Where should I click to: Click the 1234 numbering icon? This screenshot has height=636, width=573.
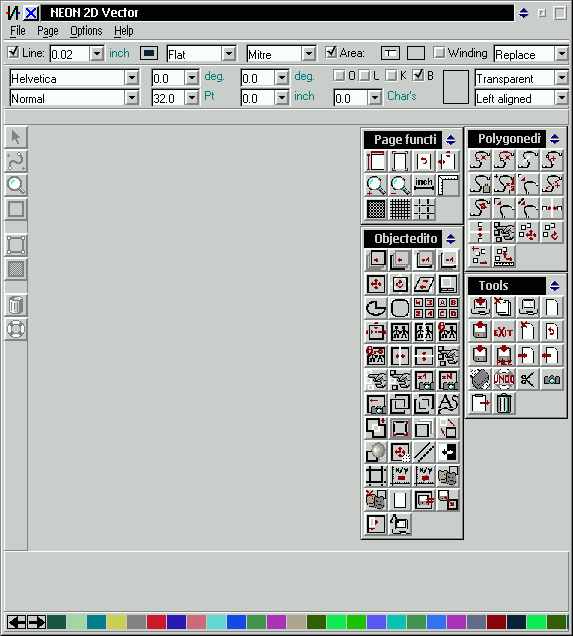tap(424, 308)
